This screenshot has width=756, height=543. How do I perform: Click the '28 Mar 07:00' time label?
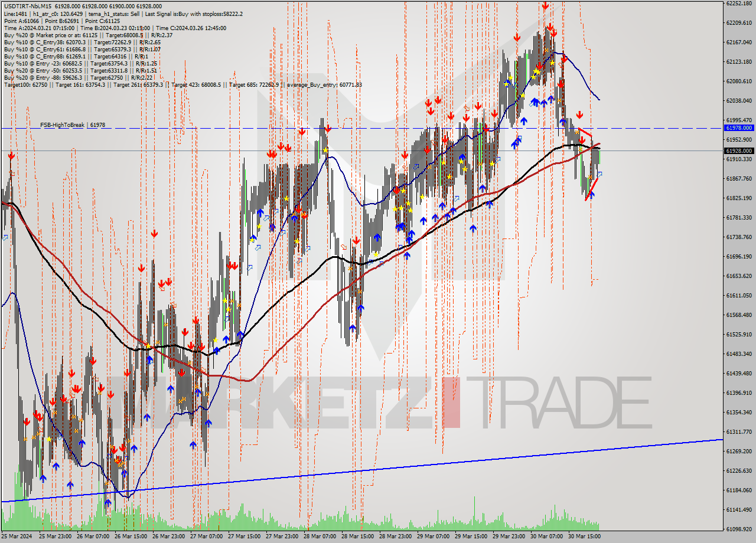(x=320, y=537)
